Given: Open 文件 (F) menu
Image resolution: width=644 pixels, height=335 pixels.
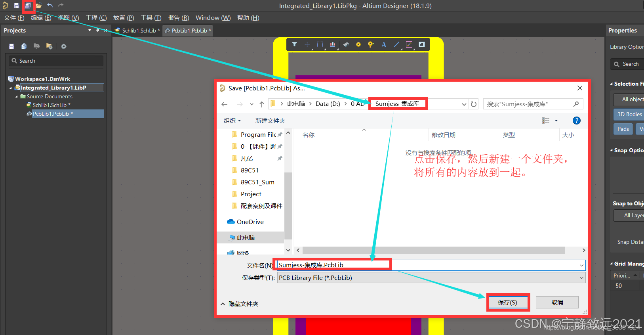Looking at the screenshot, I should coord(14,18).
